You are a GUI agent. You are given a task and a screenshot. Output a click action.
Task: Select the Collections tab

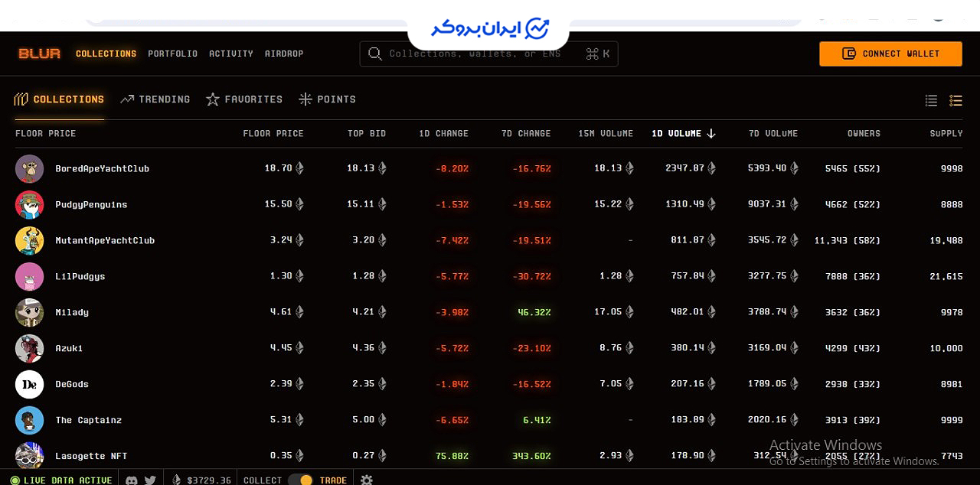[x=59, y=99]
